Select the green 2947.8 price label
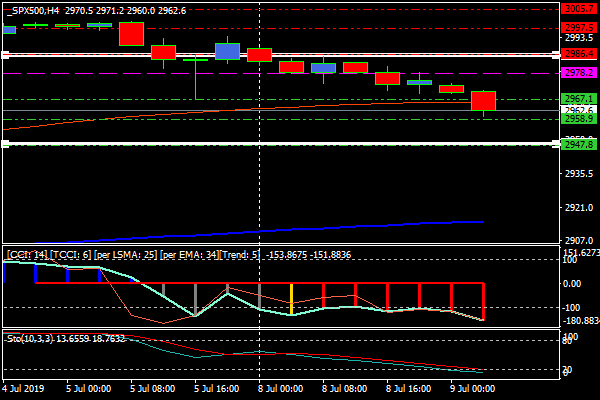The height and width of the screenshot is (400, 600). (x=579, y=145)
